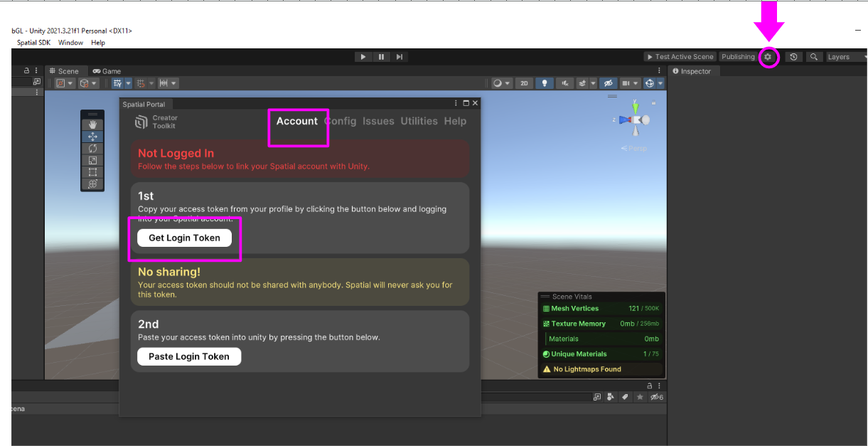Viewport: 868px width, 446px height.
Task: Open settings via the gear icon
Action: coord(768,57)
